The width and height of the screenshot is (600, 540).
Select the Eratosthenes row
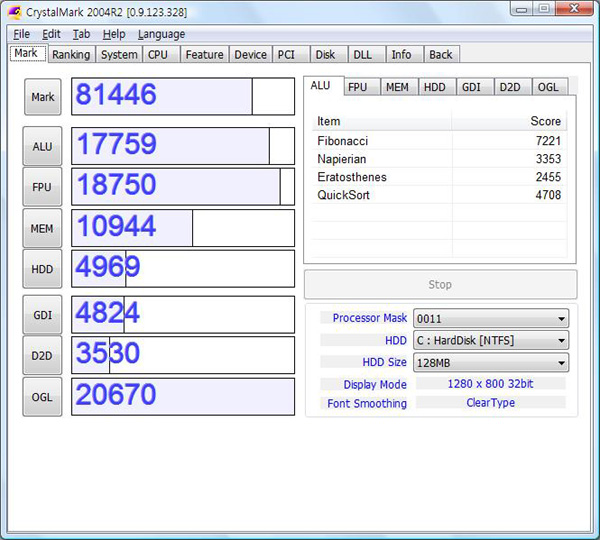[x=439, y=177]
